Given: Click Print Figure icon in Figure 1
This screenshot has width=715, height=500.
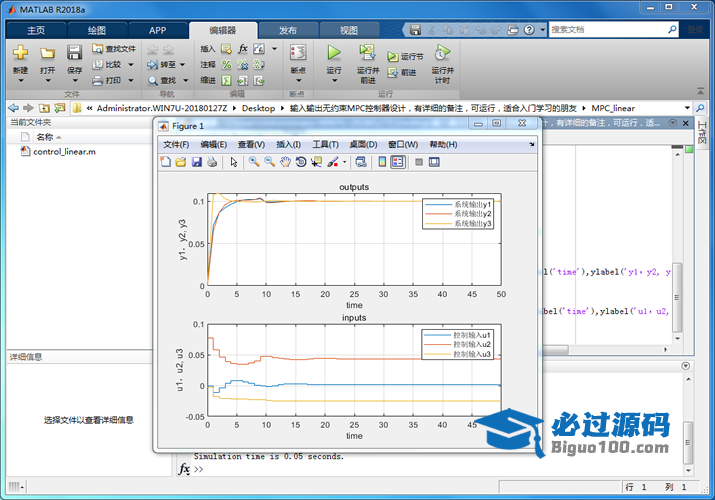Looking at the screenshot, I should pos(212,162).
